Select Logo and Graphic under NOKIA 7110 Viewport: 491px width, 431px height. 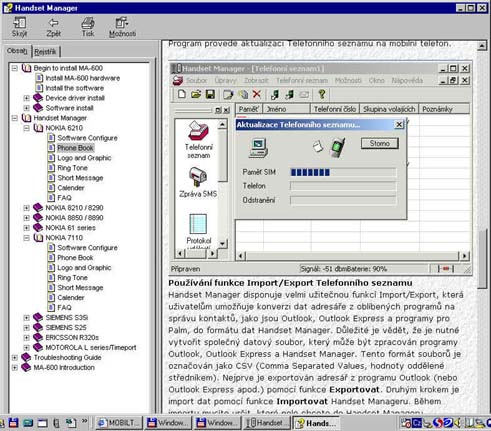(x=84, y=268)
